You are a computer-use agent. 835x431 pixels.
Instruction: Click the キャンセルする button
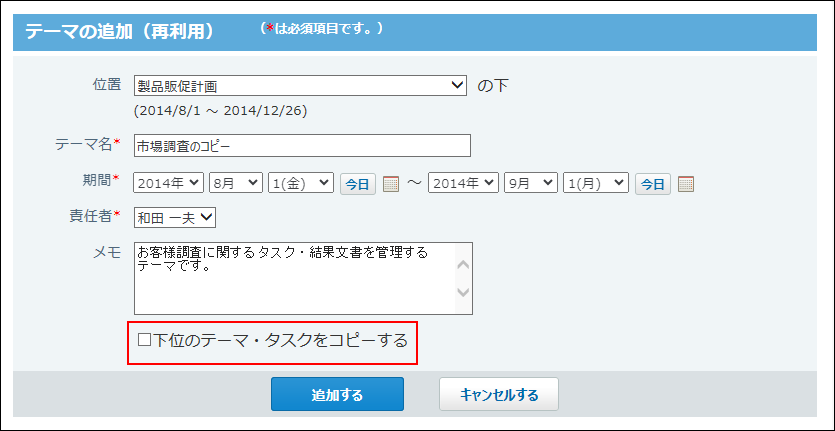click(x=499, y=395)
